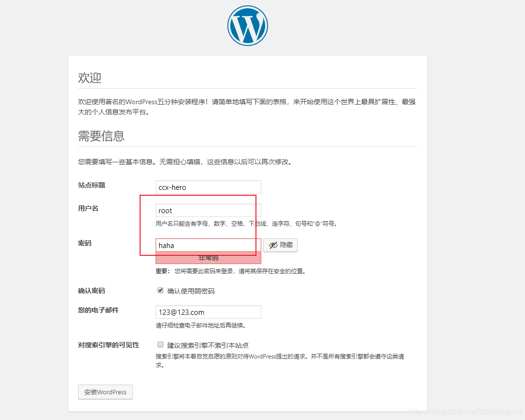
Task: Click the 站点标题 field containing ccx-hero
Action: (x=208, y=187)
